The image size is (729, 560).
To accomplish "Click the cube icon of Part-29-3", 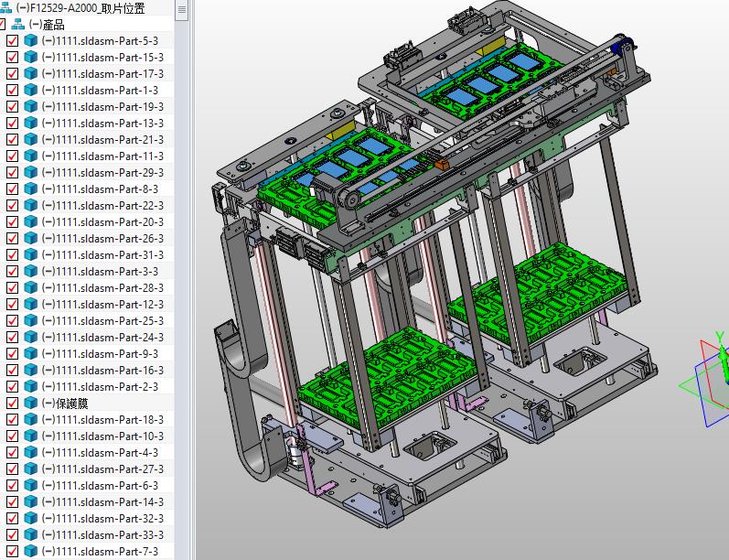I will click(x=31, y=173).
